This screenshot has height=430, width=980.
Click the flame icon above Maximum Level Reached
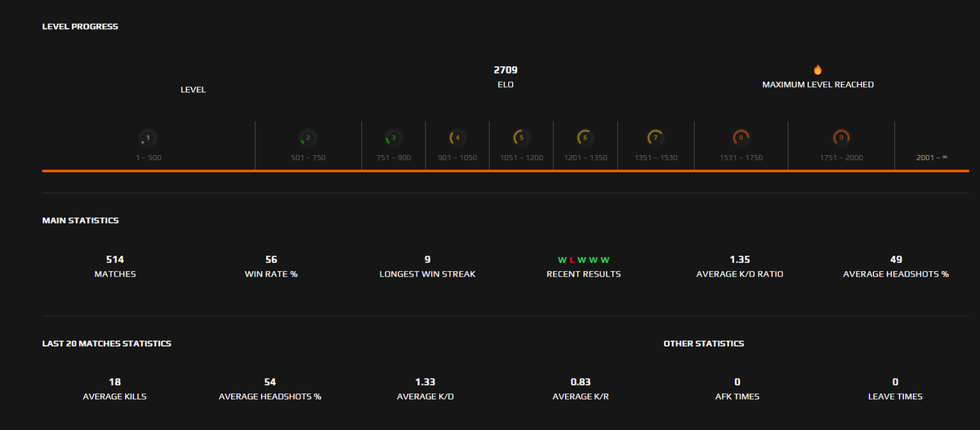[x=817, y=70]
